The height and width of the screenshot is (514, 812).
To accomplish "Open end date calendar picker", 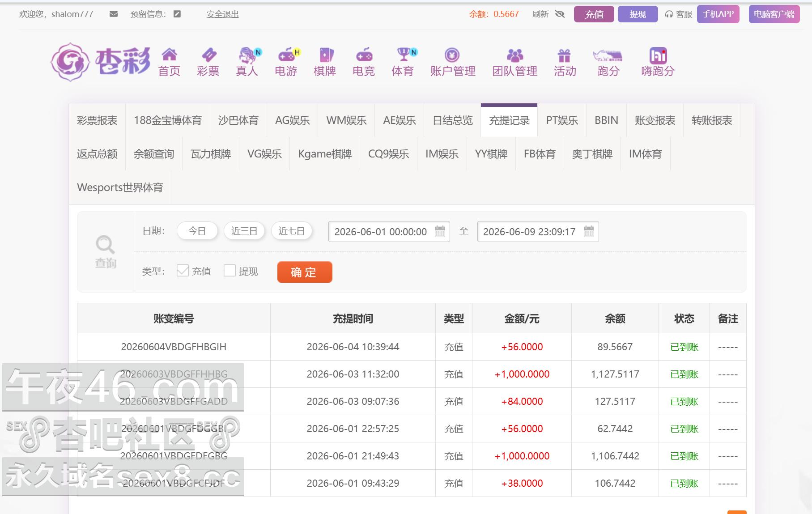I will pos(589,231).
